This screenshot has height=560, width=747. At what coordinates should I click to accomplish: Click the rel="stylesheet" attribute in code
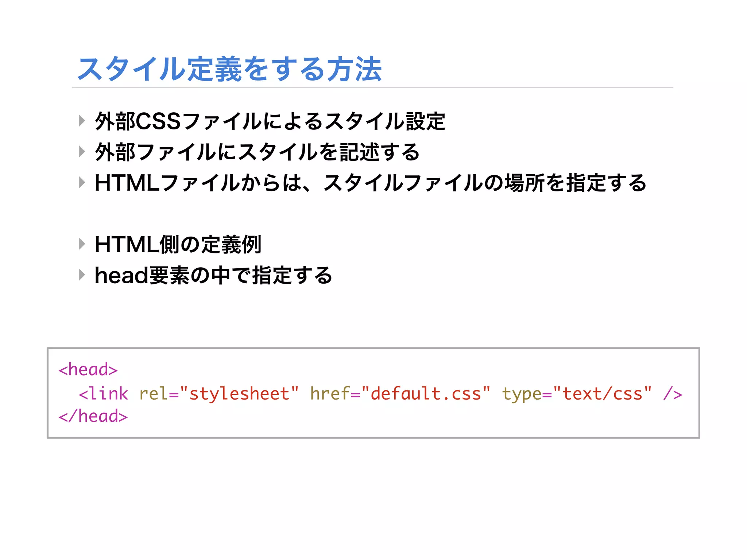(219, 393)
